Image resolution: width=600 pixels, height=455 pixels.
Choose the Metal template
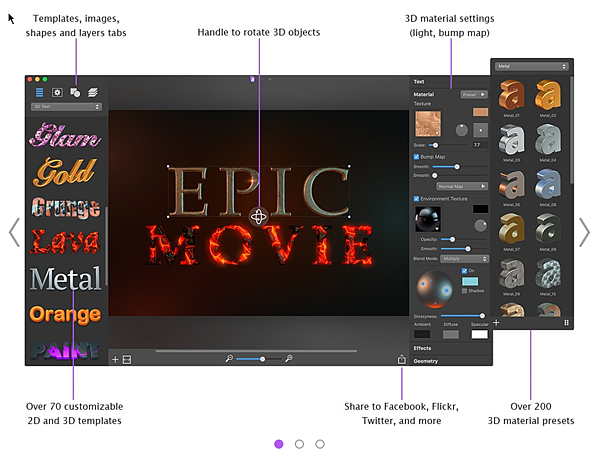click(x=66, y=279)
